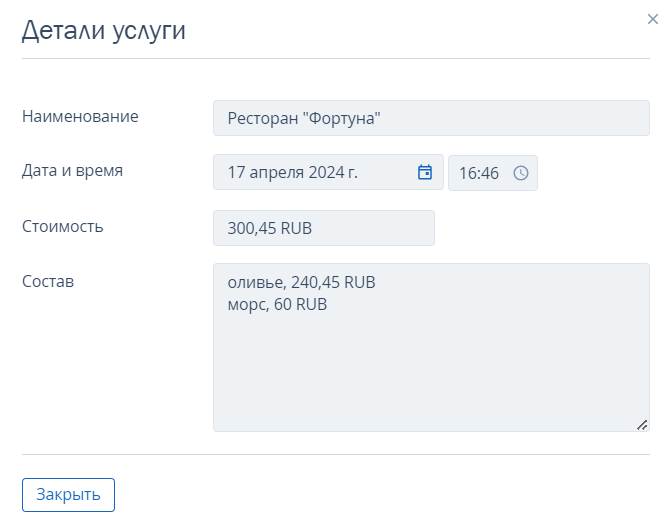Click the Состав label
671x531 pixels.
tap(48, 282)
